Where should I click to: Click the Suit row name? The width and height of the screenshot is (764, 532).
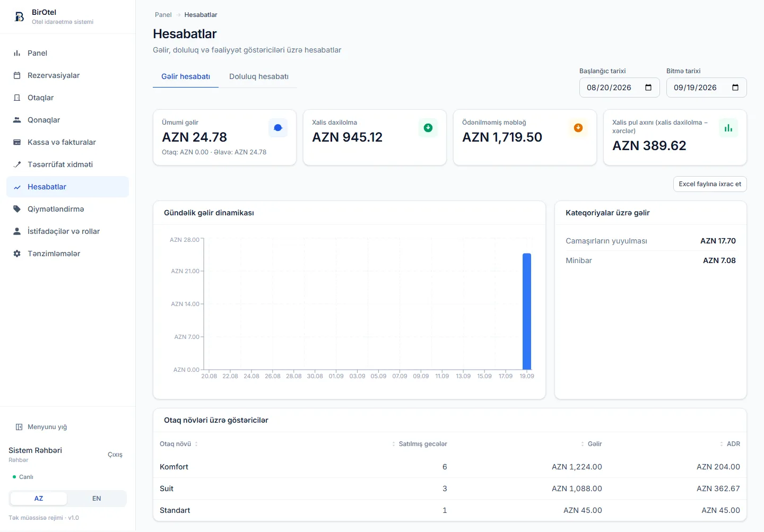pyautogui.click(x=167, y=489)
